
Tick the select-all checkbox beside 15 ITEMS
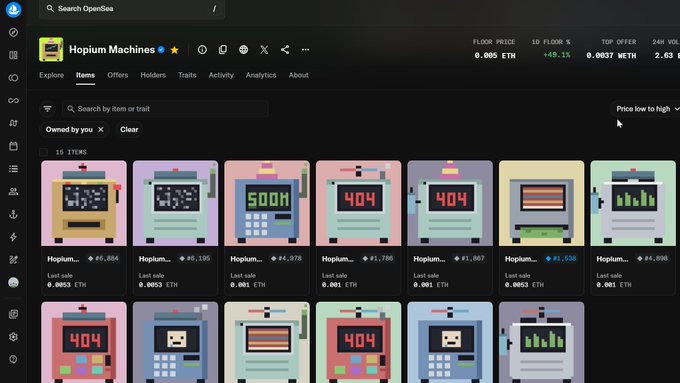pos(43,152)
